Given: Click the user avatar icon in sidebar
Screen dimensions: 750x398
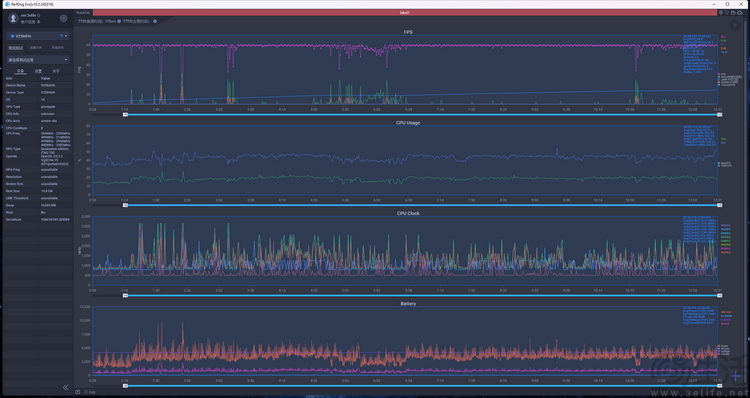Looking at the screenshot, I should click(13, 18).
